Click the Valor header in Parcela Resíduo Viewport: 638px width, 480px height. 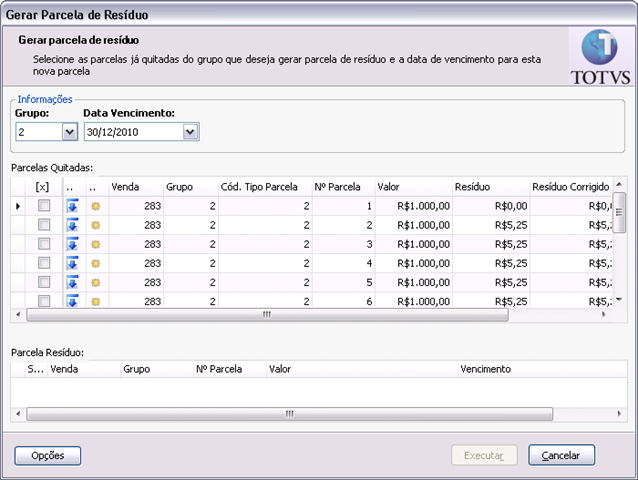[362, 369]
